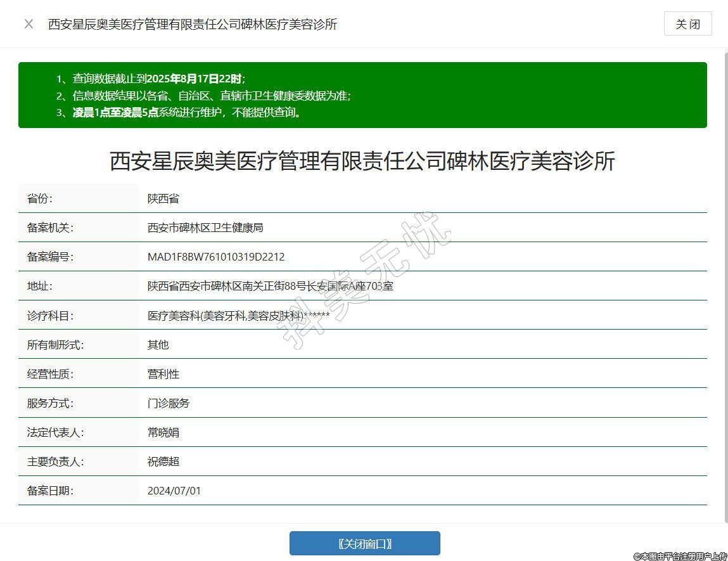Click the vertical scrollbar on the right edge

[x=725, y=285]
